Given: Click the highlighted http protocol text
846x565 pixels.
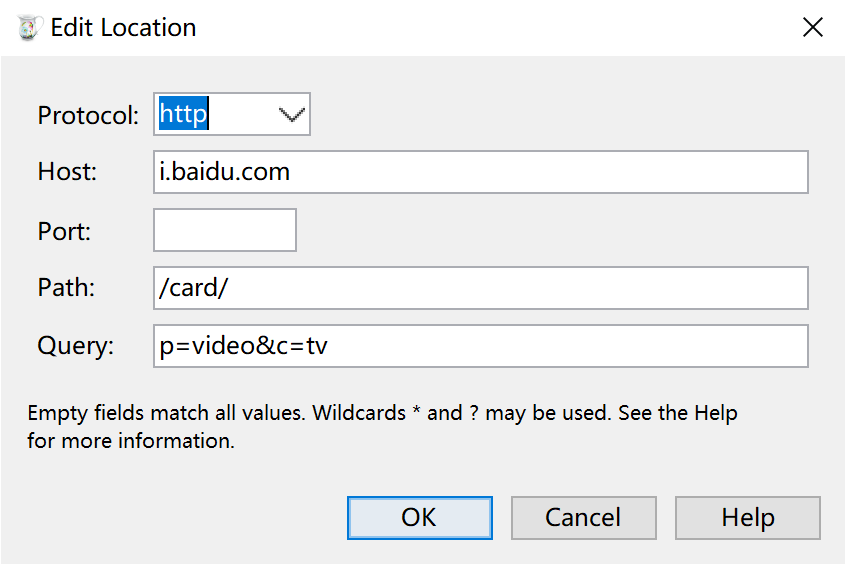Looking at the screenshot, I should [x=183, y=114].
